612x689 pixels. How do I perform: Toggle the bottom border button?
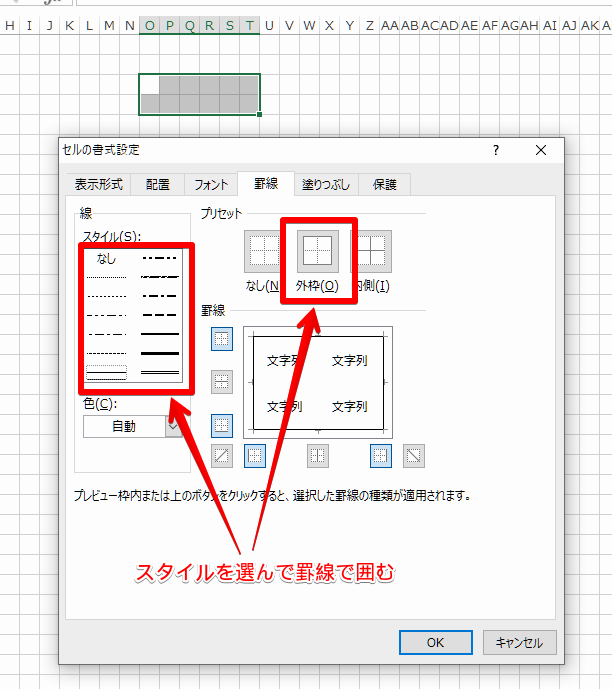click(222, 426)
